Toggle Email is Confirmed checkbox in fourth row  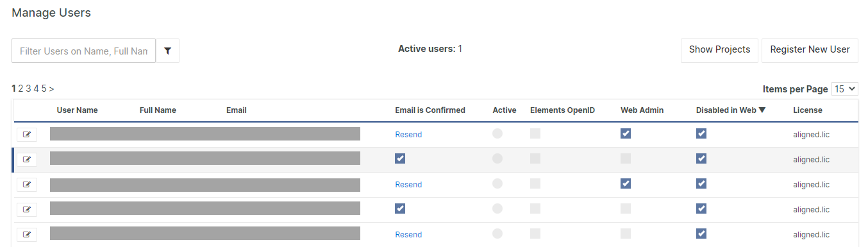click(400, 209)
